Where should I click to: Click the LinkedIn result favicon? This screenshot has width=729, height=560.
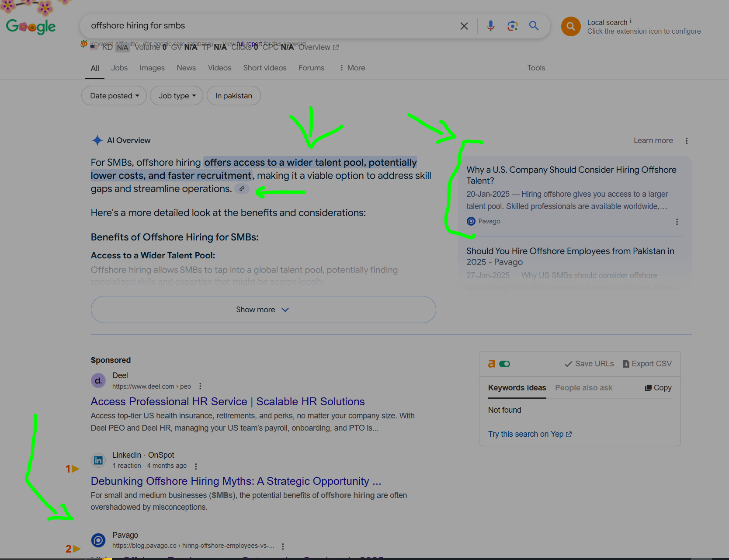click(x=98, y=460)
